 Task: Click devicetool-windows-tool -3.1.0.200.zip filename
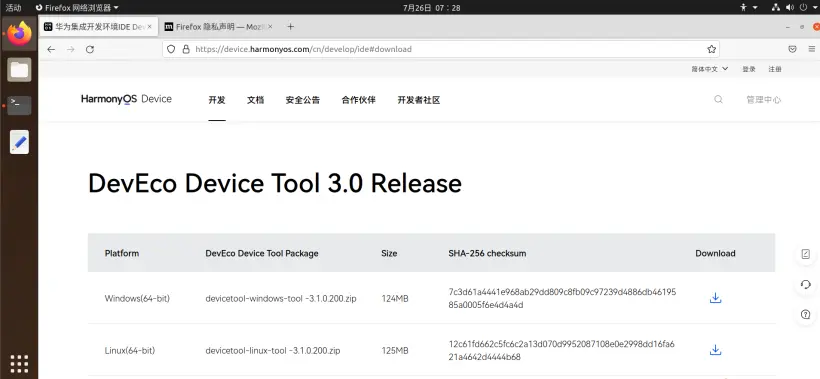(281, 298)
